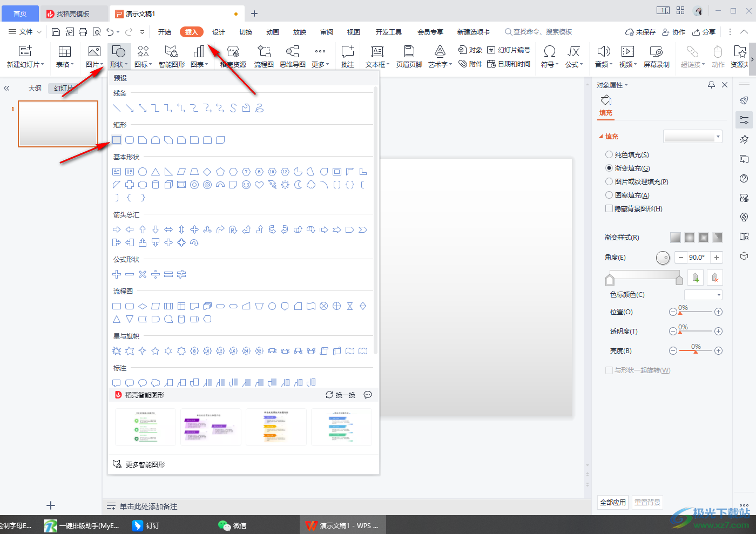
Task: Choose the first 渐变样式 gradient style
Action: (x=676, y=238)
